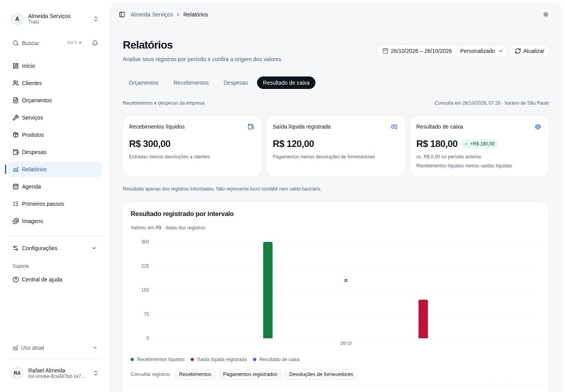The width and height of the screenshot is (565, 392).
Task: Open Despesas in the sidebar
Action: pos(55,152)
